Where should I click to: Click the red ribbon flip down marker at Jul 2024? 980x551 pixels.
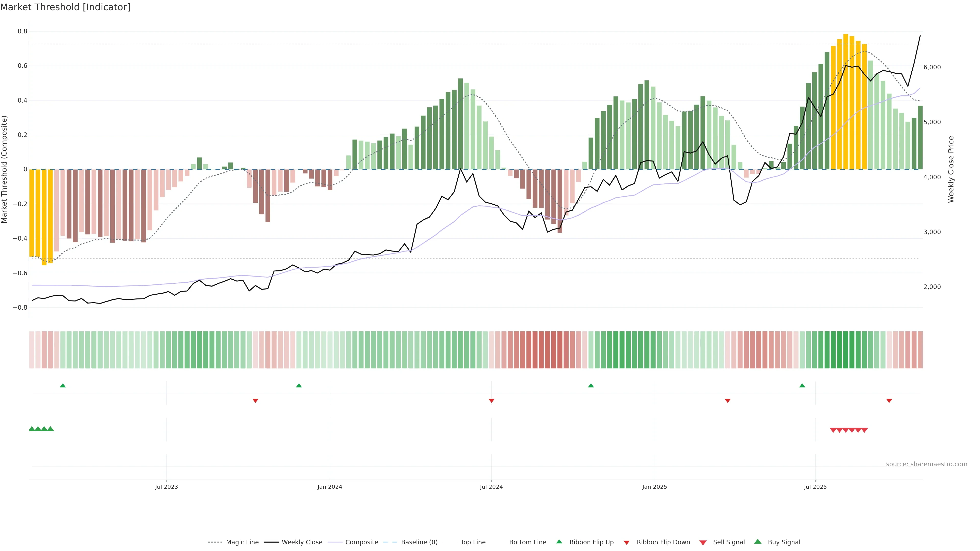click(491, 400)
